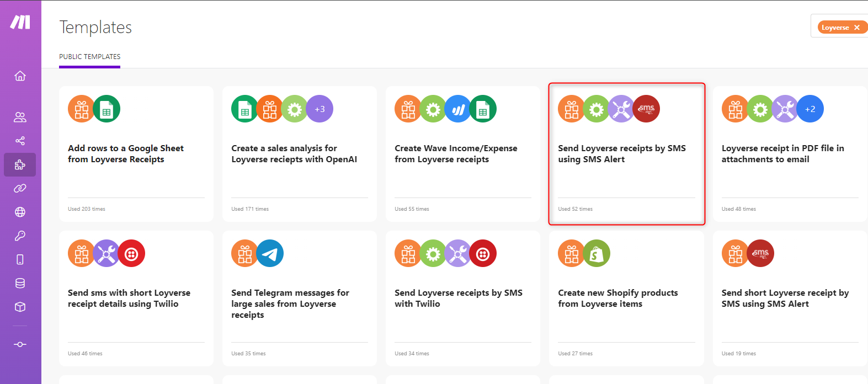Screen dimensions: 868x384
Task: Remove the Loyverse filter tag
Action: (x=856, y=28)
